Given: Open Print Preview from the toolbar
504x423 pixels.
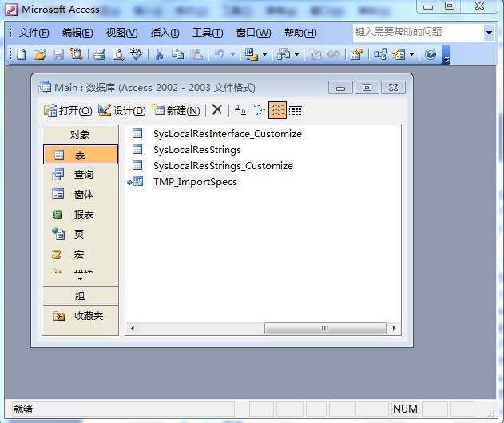Looking at the screenshot, I should pos(118,54).
